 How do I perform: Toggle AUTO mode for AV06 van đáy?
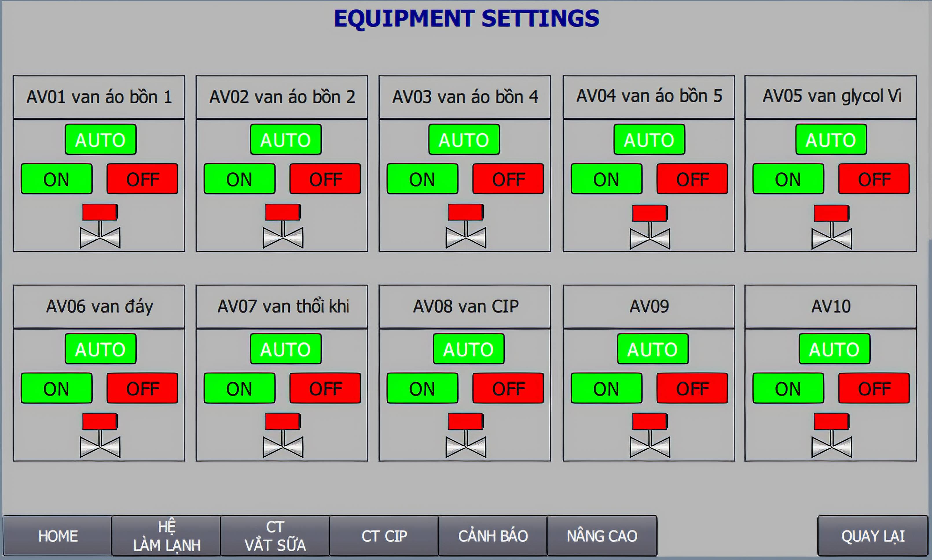tap(100, 349)
